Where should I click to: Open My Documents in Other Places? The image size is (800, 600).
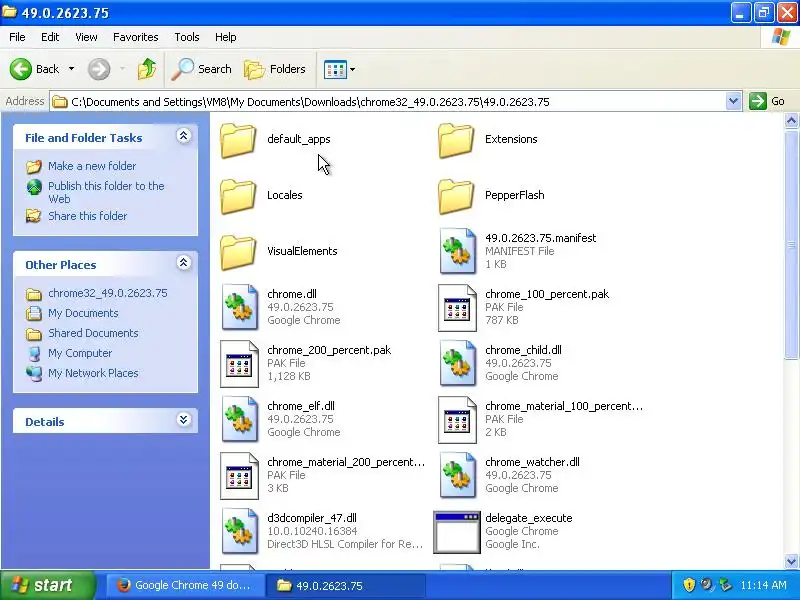83,313
